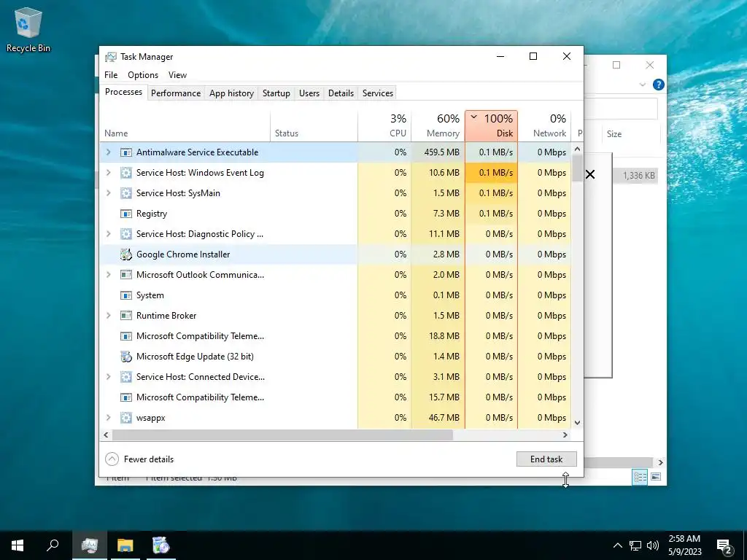Click Task Manager title bar icon
747x560 pixels.
coord(111,57)
